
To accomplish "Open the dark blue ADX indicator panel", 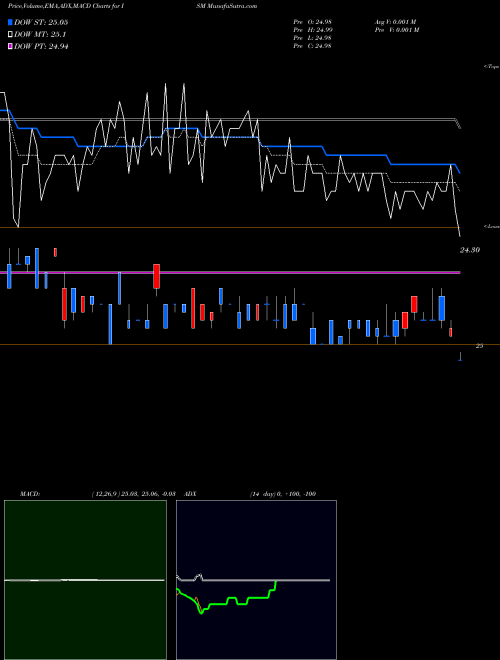I will point(256,580).
